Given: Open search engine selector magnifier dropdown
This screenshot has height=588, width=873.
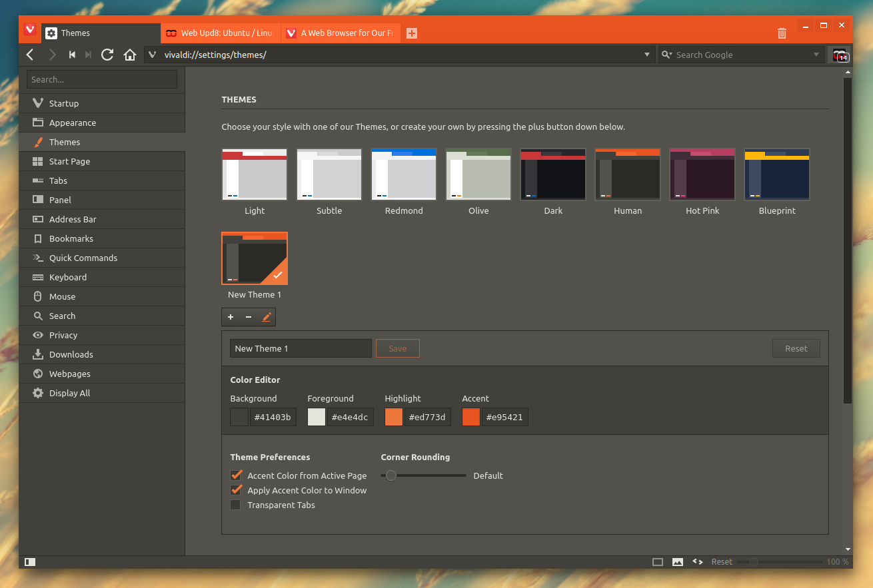Looking at the screenshot, I should tap(667, 55).
